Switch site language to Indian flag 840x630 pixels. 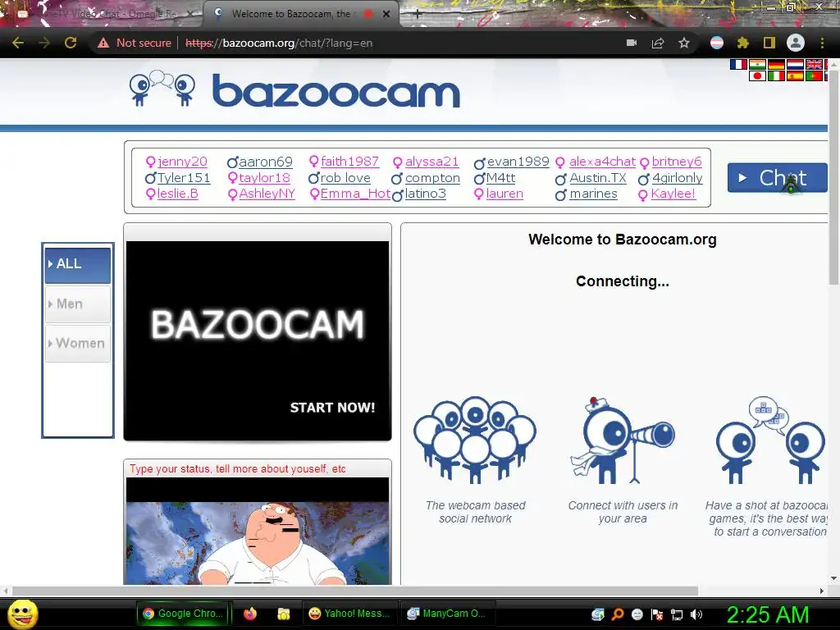pyautogui.click(x=757, y=64)
